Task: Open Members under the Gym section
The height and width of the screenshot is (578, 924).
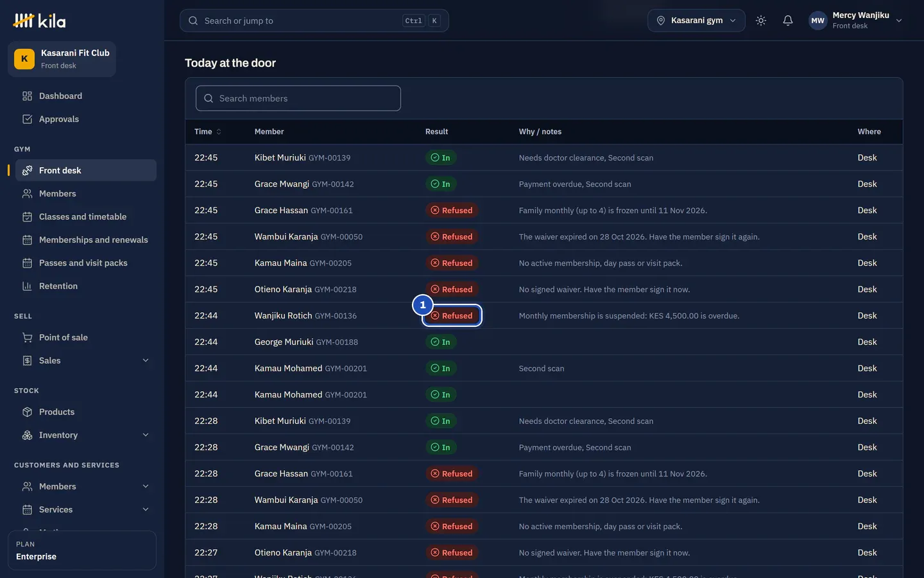Action: pyautogui.click(x=85, y=194)
